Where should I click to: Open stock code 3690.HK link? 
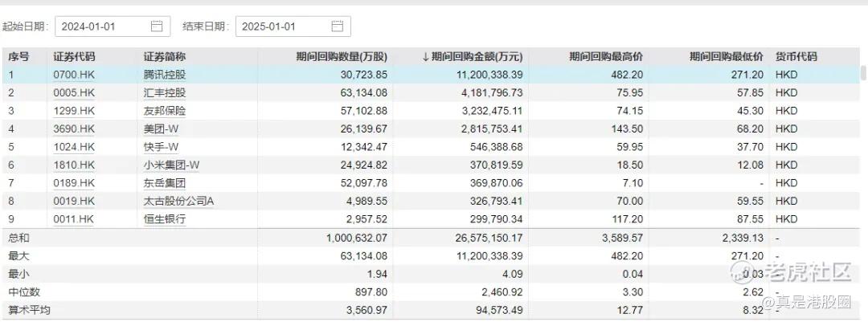pyautogui.click(x=74, y=128)
